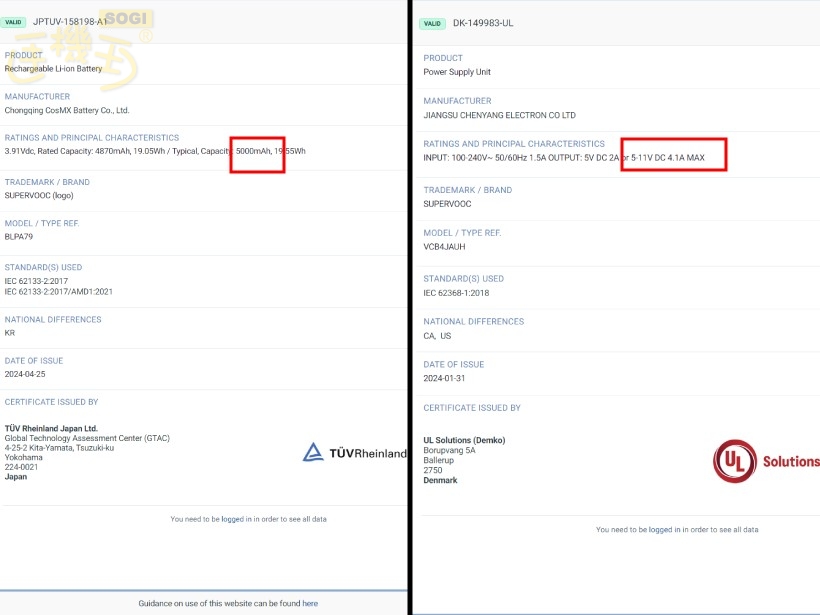The image size is (820, 615).
Task: Click manufacturer JIANGSU CHENYANG ELECTRON CO LTD
Action: click(x=499, y=115)
